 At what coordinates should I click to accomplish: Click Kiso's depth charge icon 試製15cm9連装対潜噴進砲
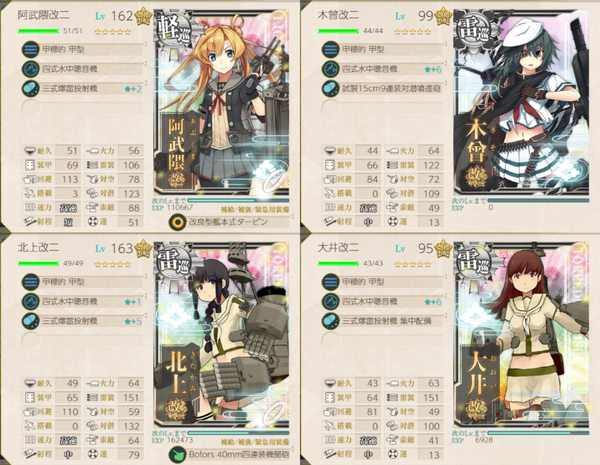pos(331,89)
